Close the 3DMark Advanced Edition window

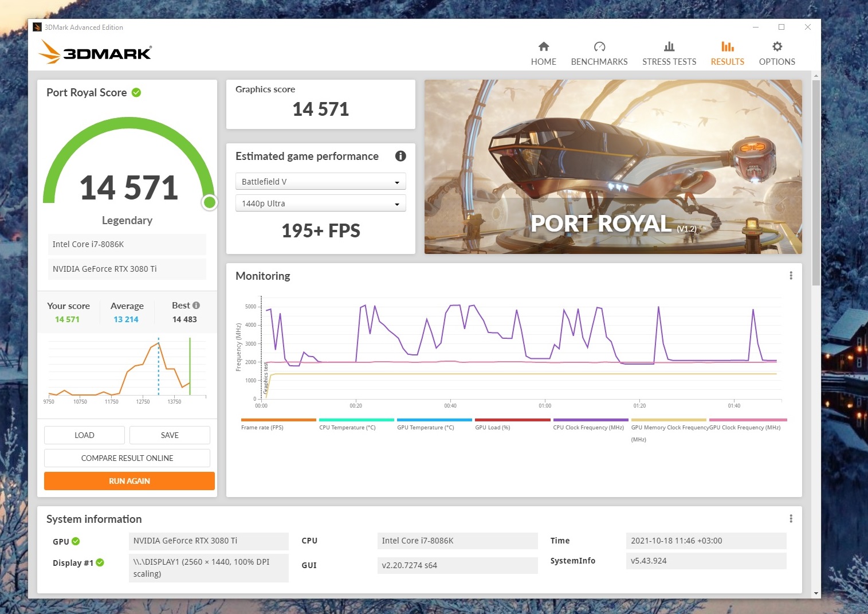click(x=808, y=27)
